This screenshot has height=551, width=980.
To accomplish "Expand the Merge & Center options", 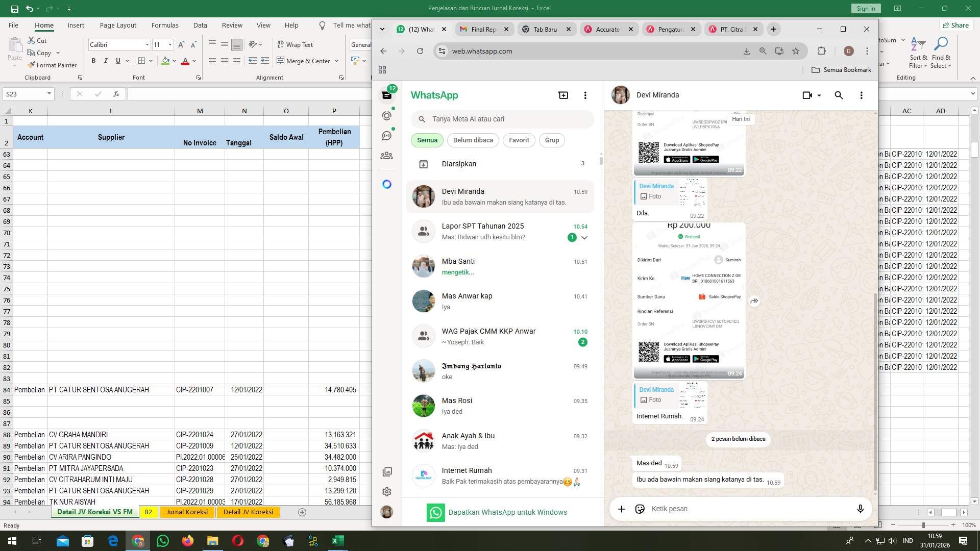I will tap(336, 61).
